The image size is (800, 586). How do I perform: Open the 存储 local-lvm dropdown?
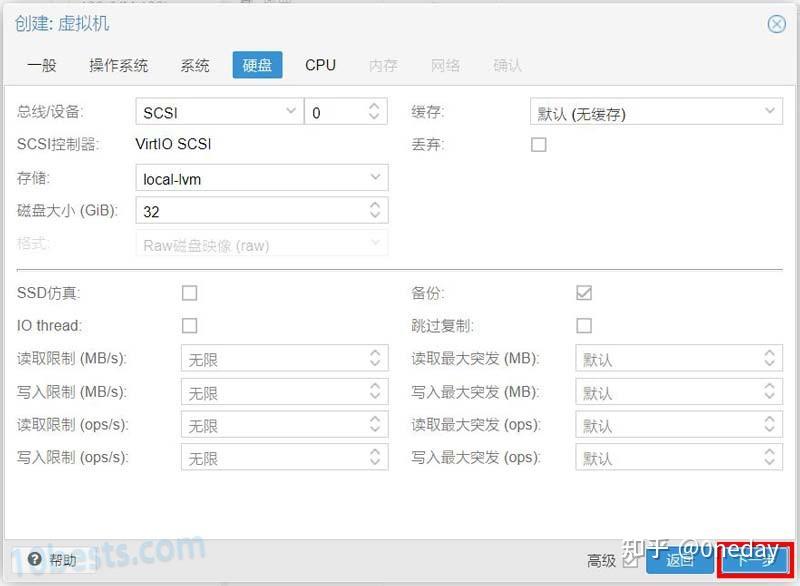375,177
